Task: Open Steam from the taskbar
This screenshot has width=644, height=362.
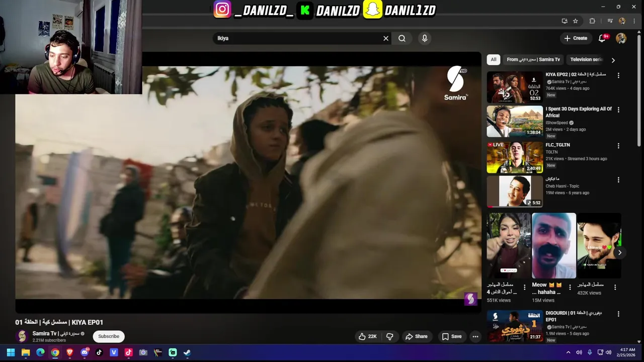Action: coord(187,352)
